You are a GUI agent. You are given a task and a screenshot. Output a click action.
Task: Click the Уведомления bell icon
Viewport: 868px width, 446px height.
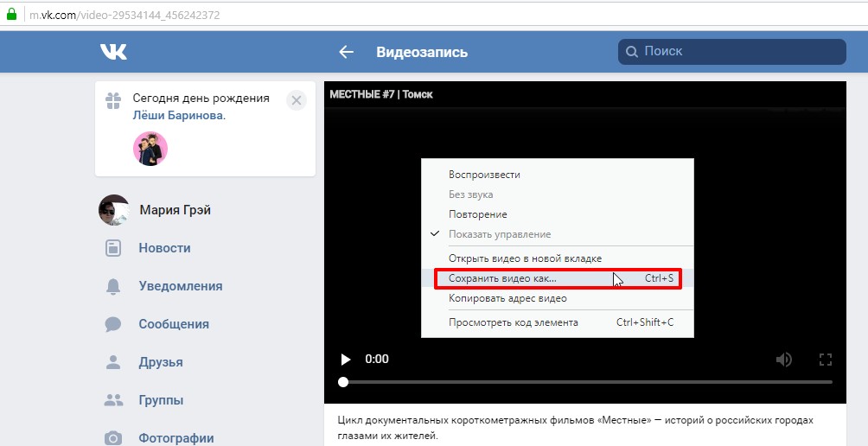coord(113,286)
